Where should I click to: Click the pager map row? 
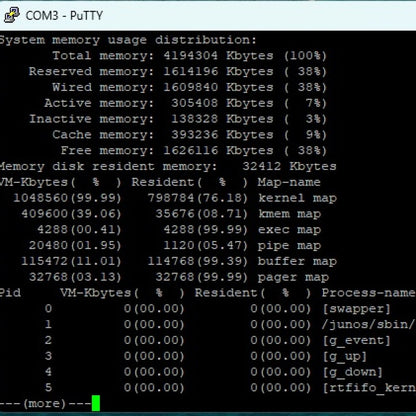tap(179, 277)
